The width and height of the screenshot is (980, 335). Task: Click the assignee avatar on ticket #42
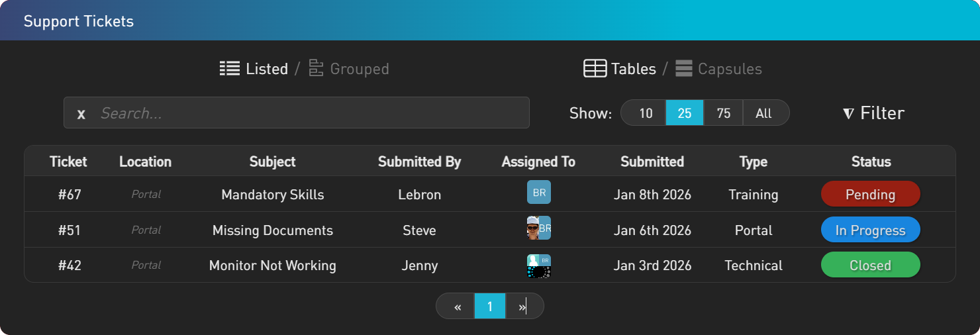click(538, 266)
